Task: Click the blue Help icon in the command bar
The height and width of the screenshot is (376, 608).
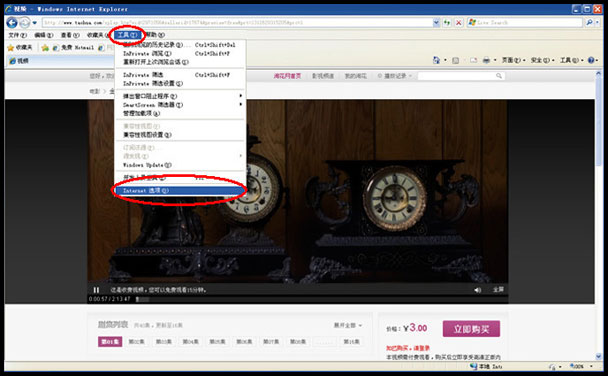Action: (591, 60)
